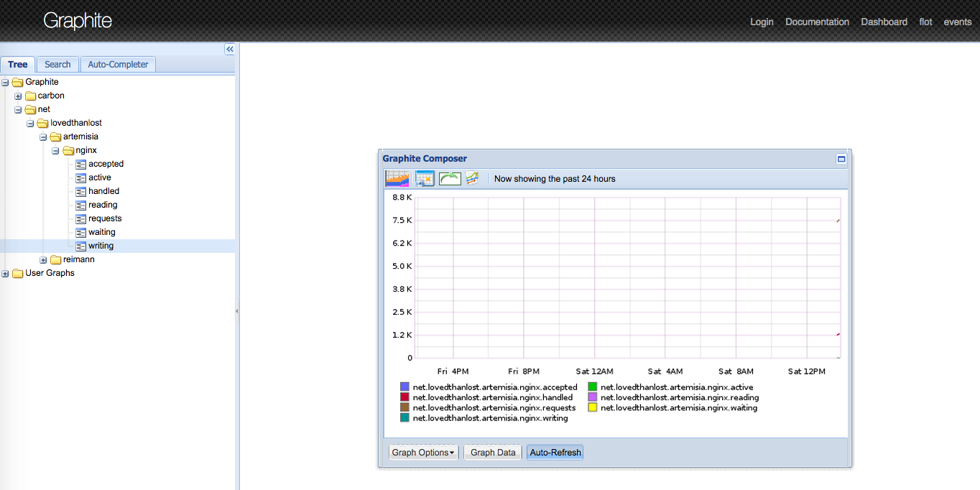Click the purple nginx.reading legend swatch
Screen dimensions: 980x490
click(x=593, y=397)
